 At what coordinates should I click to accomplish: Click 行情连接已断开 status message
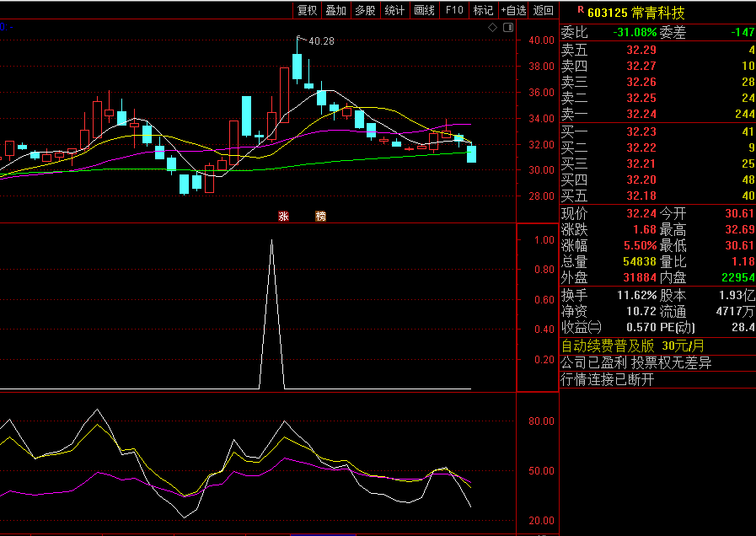click(608, 379)
